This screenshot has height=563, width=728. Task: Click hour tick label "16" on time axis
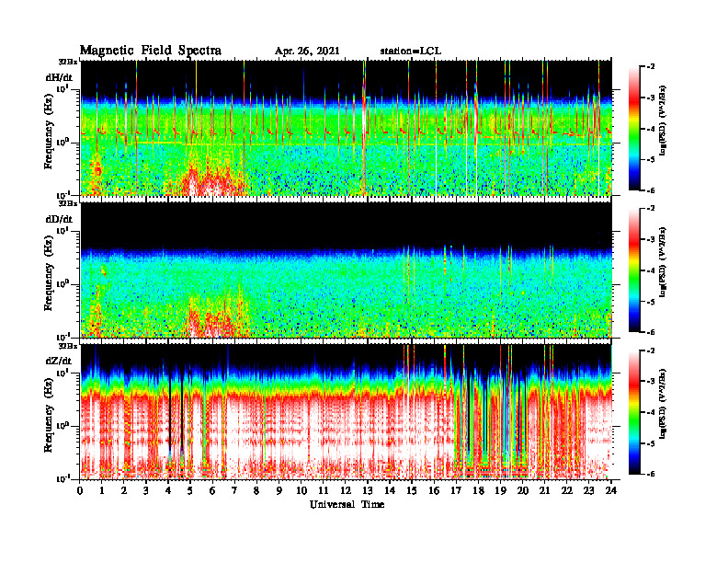[x=434, y=491]
